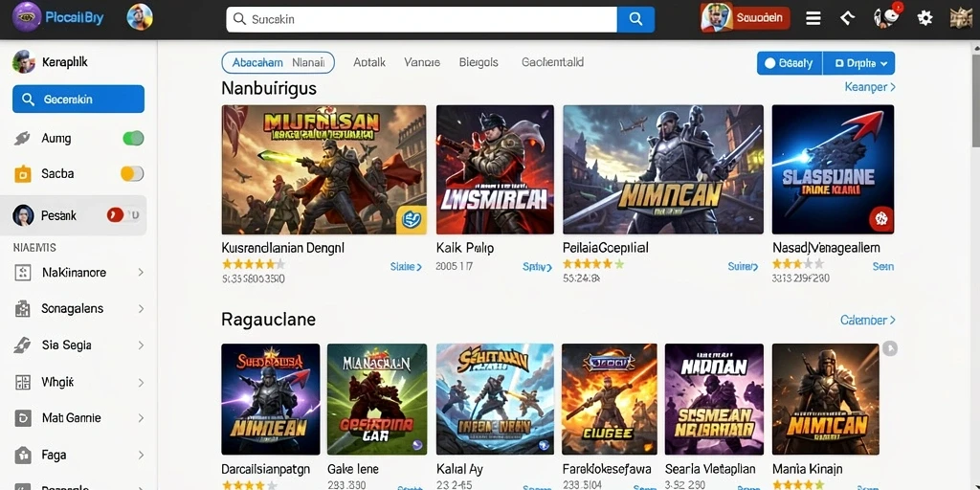Viewport: 980px width, 490px height.
Task: Open the NIMNCAN knight game thumbnail
Action: (x=663, y=169)
